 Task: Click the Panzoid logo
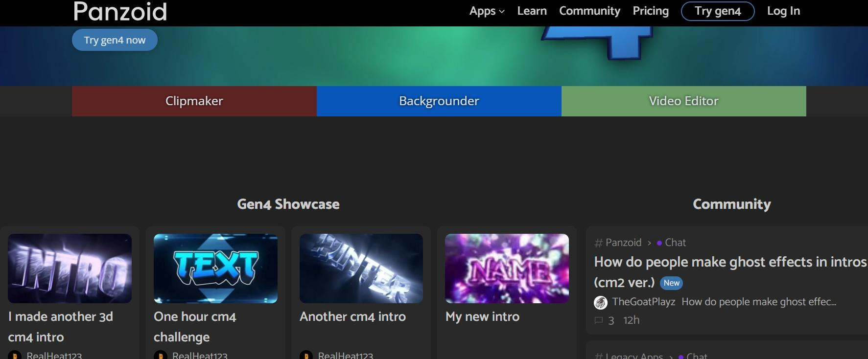pyautogui.click(x=120, y=11)
